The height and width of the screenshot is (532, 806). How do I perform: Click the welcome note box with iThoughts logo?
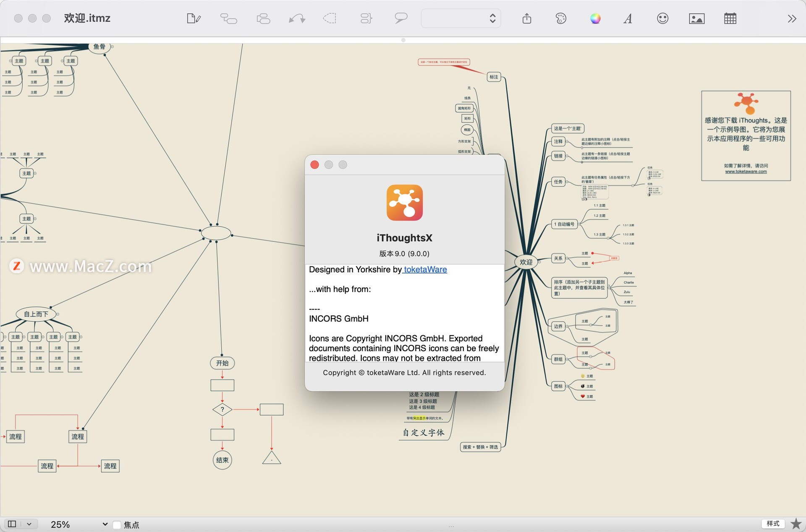click(746, 136)
